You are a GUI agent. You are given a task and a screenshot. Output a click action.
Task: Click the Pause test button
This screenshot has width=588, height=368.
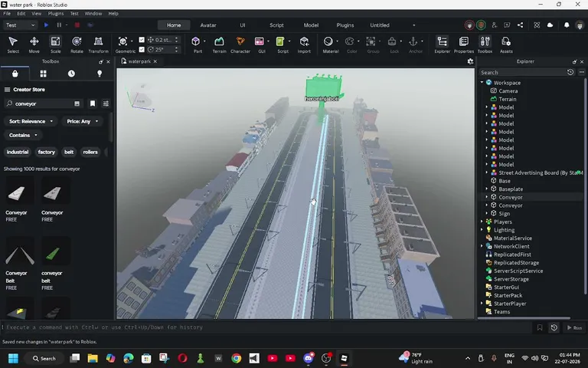coord(59,25)
